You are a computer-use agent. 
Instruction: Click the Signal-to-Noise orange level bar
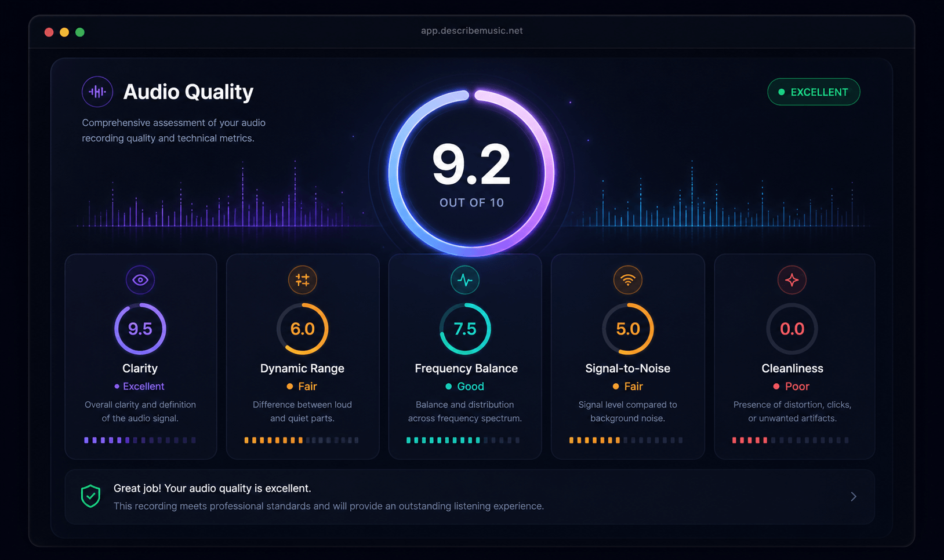click(x=626, y=441)
